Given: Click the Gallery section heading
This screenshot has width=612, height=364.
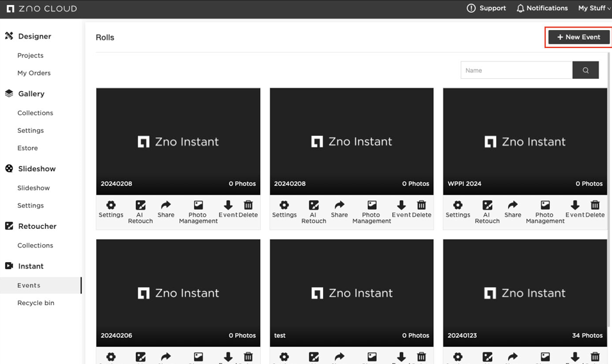Looking at the screenshot, I should pos(24,94).
